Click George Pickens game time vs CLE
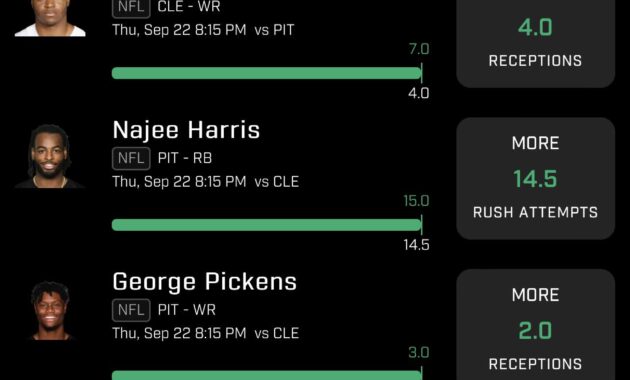 (x=206, y=333)
